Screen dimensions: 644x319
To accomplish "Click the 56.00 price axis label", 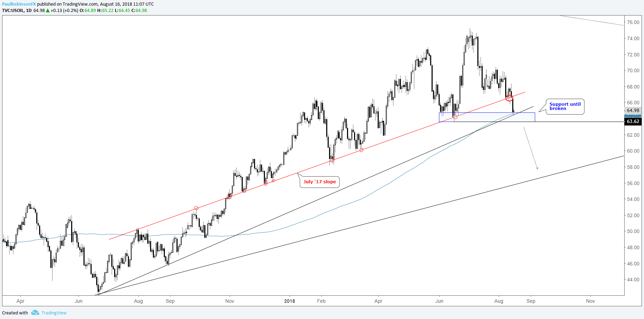I will (x=633, y=183).
